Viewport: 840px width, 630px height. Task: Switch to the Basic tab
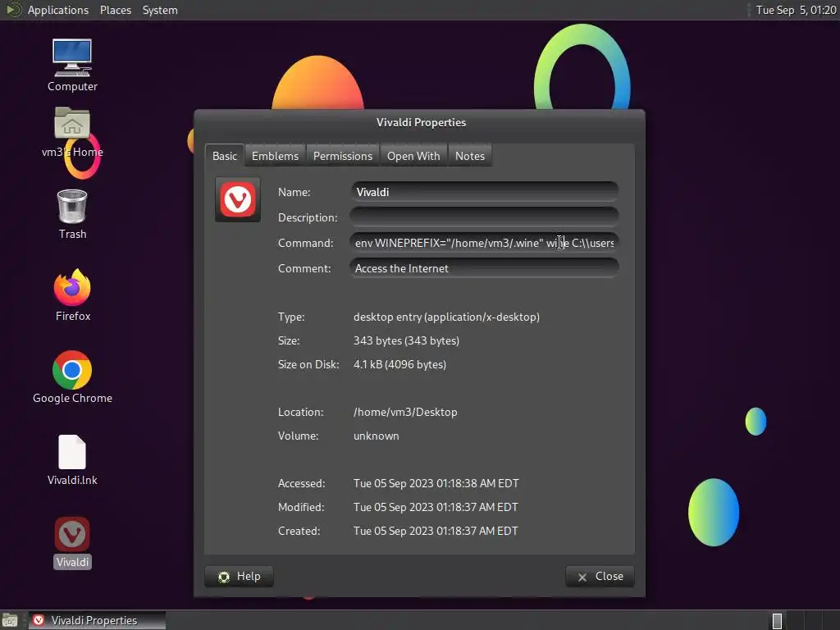tap(225, 156)
